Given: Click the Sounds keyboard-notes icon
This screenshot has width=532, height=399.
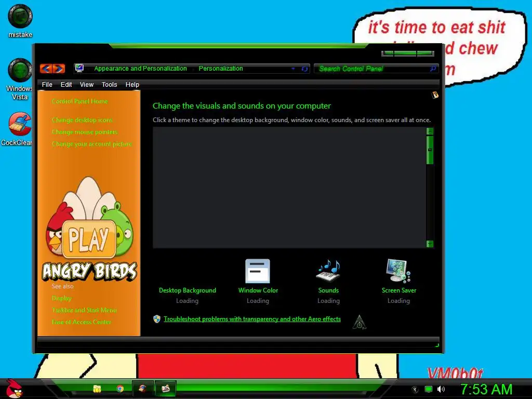Looking at the screenshot, I should pyautogui.click(x=328, y=271).
